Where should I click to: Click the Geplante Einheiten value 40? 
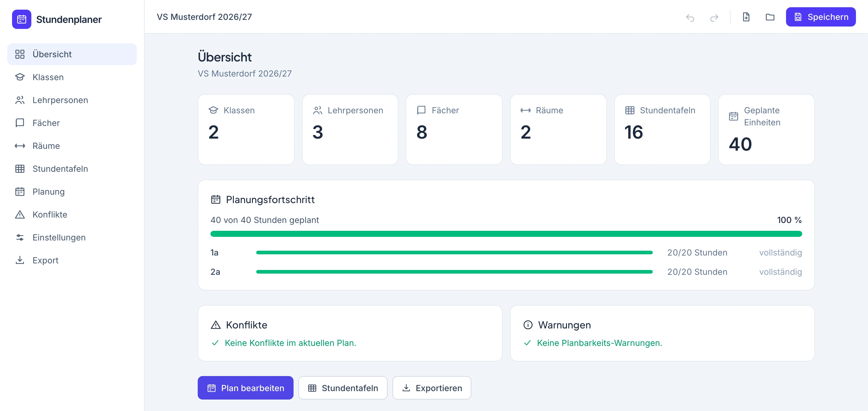740,144
